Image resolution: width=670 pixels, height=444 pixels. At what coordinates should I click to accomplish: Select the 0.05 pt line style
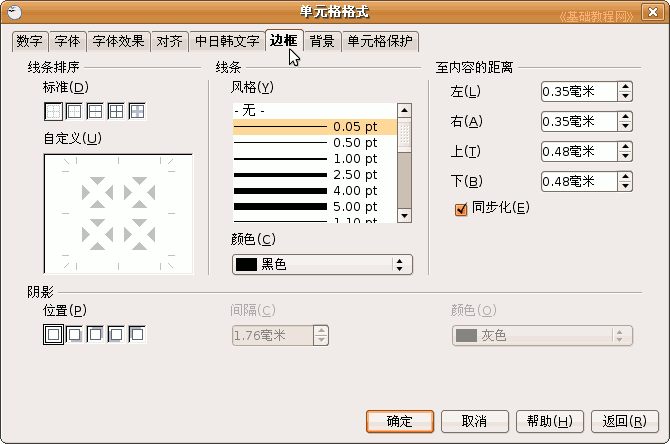315,127
